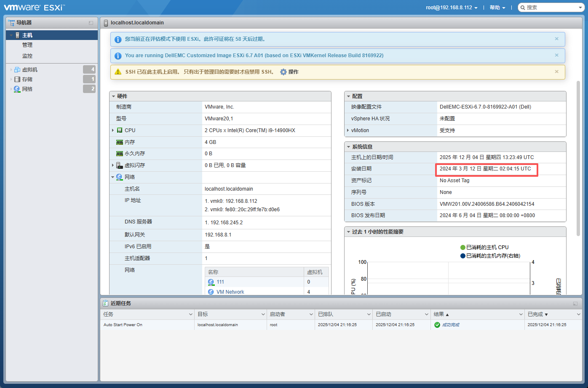Image resolution: width=588 pixels, height=388 pixels.
Task: Click the info icon on DellEMC notice
Action: click(x=118, y=56)
